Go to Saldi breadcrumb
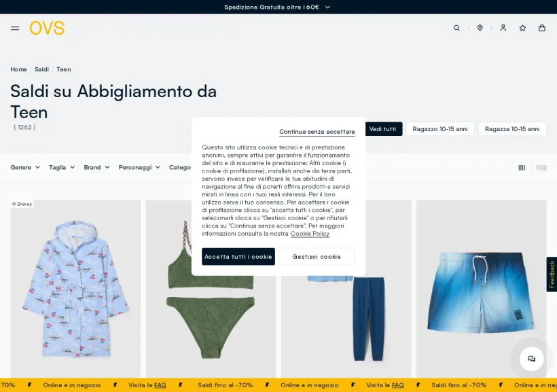This screenshot has height=392, width=557. point(41,69)
